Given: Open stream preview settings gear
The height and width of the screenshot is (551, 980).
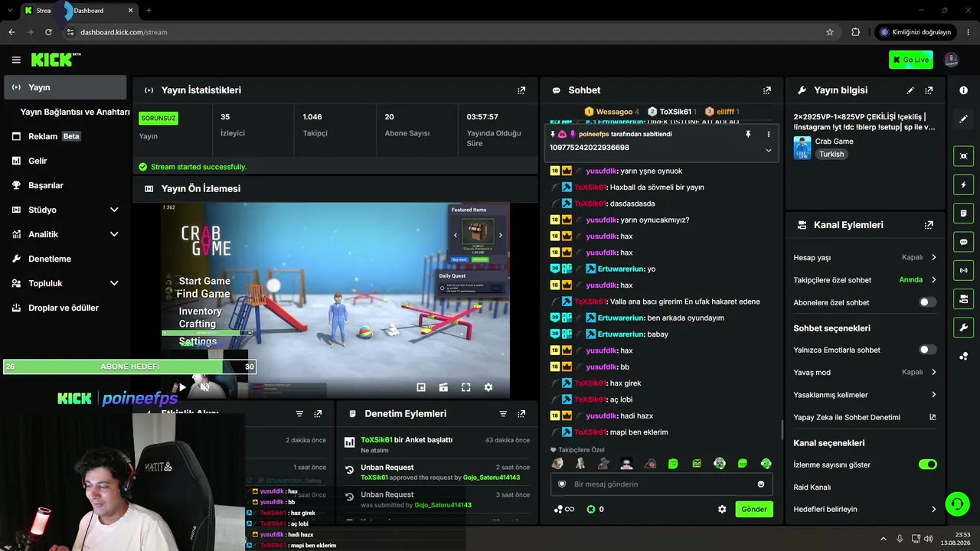Looking at the screenshot, I should pos(488,387).
